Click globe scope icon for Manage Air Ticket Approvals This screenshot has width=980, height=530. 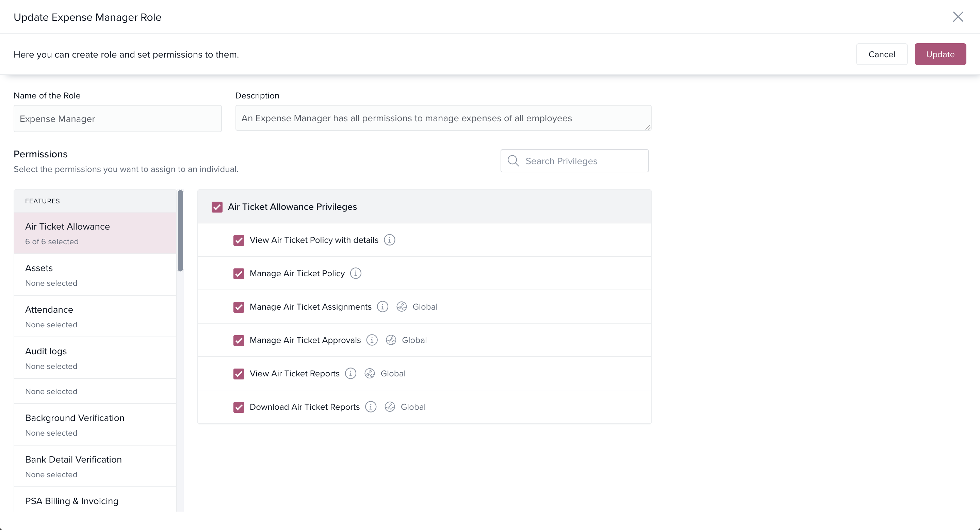point(391,340)
